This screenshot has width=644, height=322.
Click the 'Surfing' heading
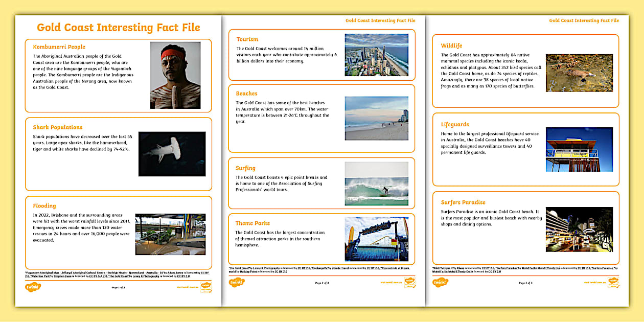[246, 168]
